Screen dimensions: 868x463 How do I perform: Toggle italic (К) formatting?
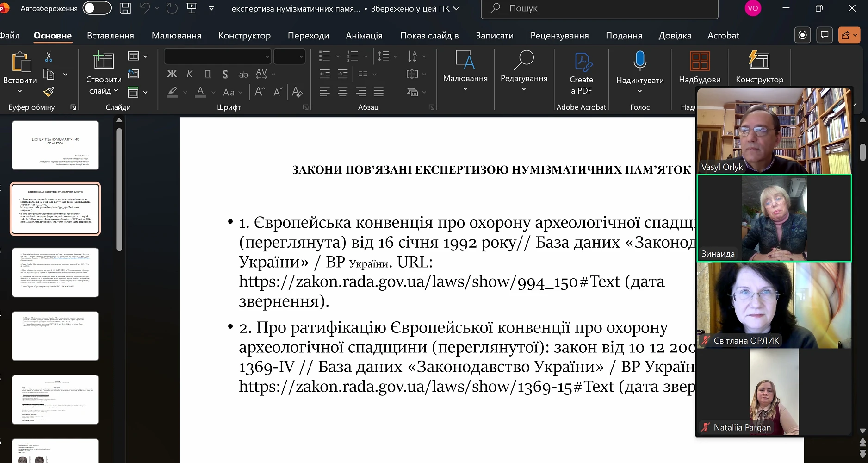pos(190,74)
